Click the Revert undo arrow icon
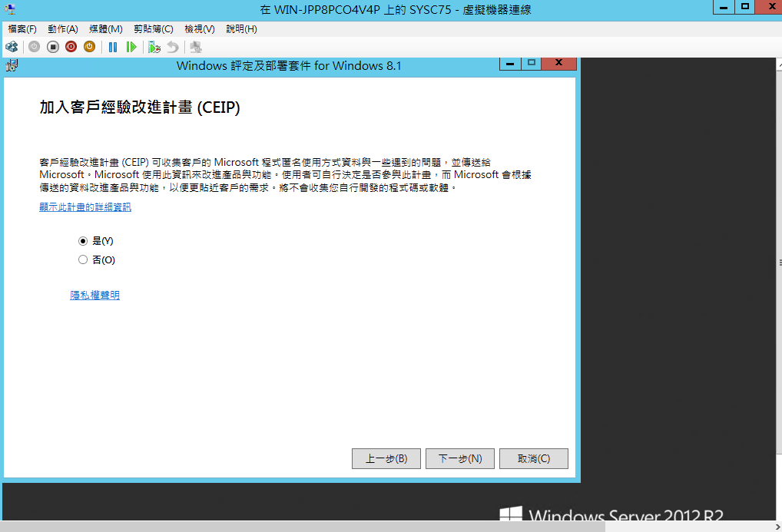Screen dimensions: 782x532 173,47
